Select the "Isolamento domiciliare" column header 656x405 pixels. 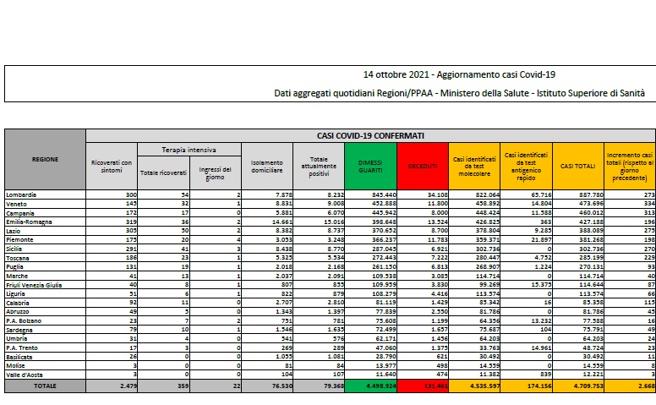click(267, 167)
